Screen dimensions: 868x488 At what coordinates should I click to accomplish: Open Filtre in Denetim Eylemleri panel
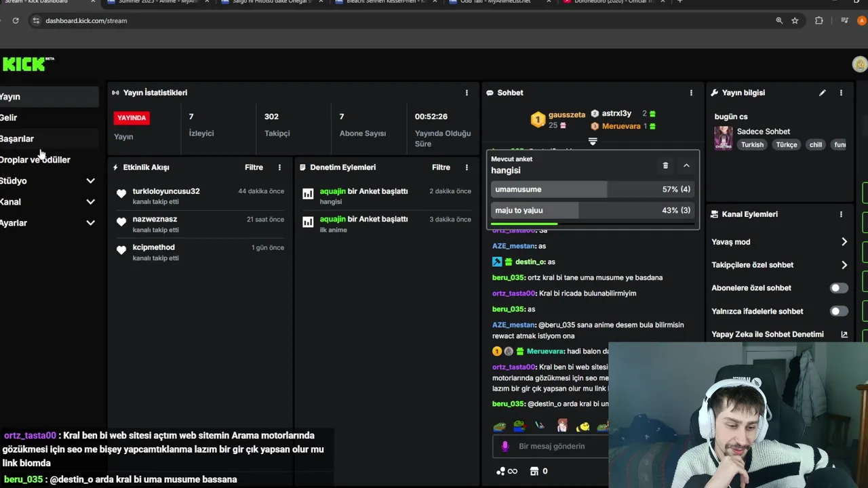pos(441,167)
